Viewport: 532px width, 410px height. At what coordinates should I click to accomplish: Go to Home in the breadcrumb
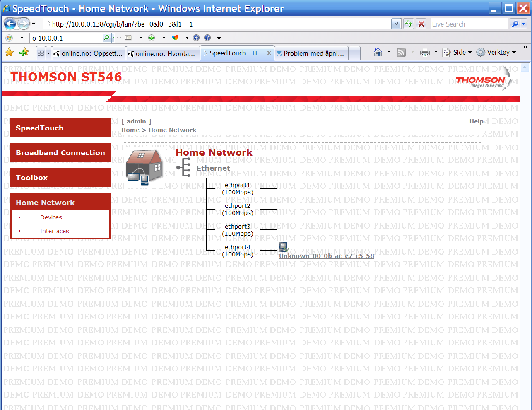click(130, 130)
